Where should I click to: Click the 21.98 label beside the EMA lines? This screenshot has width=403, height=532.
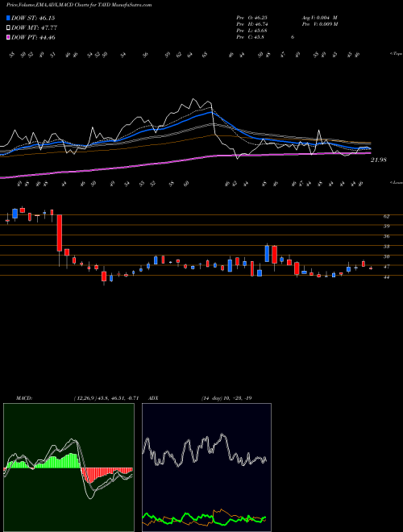(x=379, y=160)
